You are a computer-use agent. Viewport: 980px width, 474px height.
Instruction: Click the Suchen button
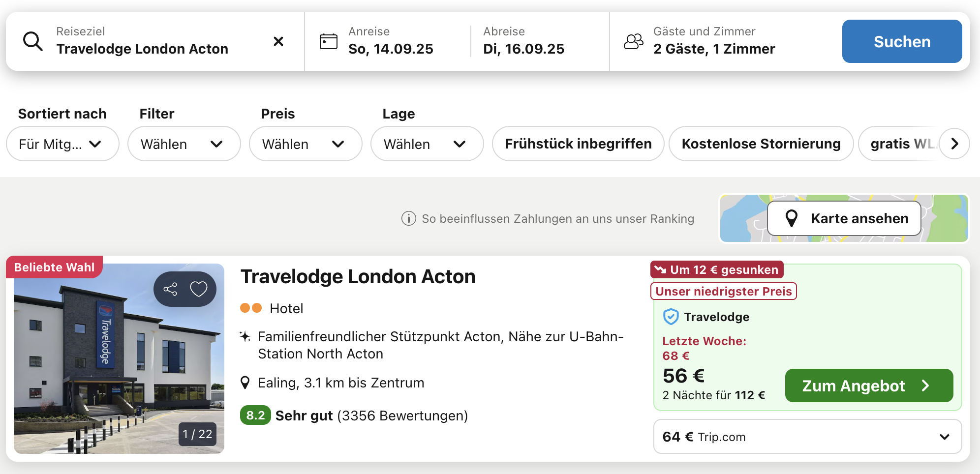click(902, 41)
